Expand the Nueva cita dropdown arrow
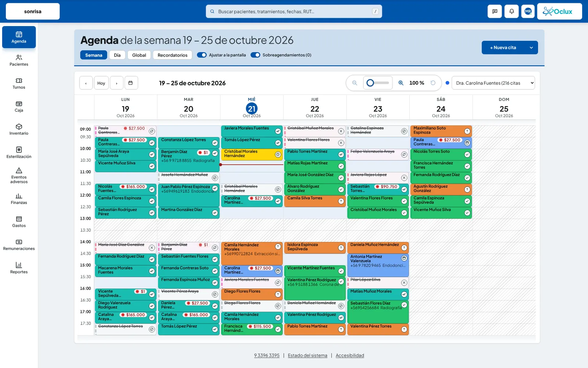The width and height of the screenshot is (588, 368). (531, 47)
